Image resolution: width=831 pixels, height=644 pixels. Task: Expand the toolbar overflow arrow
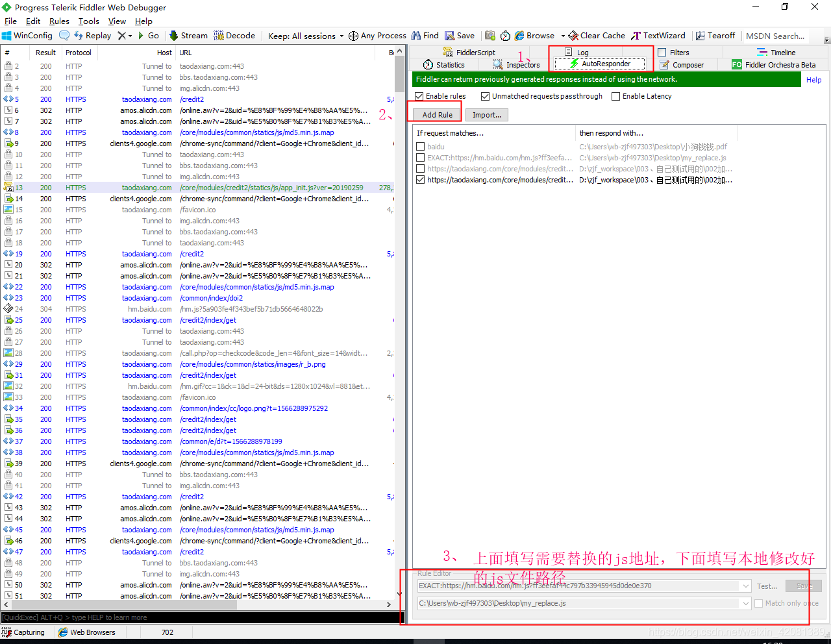click(826, 39)
